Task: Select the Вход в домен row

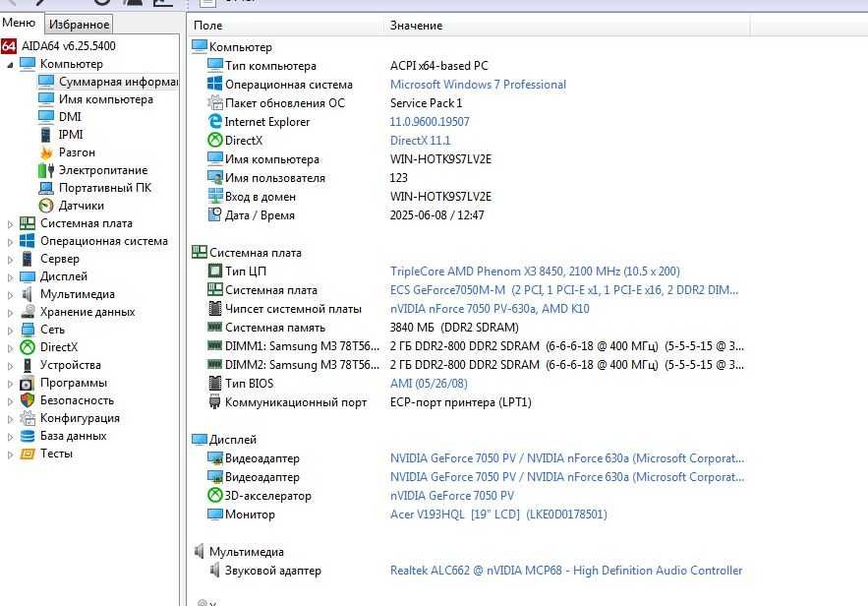Action: tap(471, 197)
